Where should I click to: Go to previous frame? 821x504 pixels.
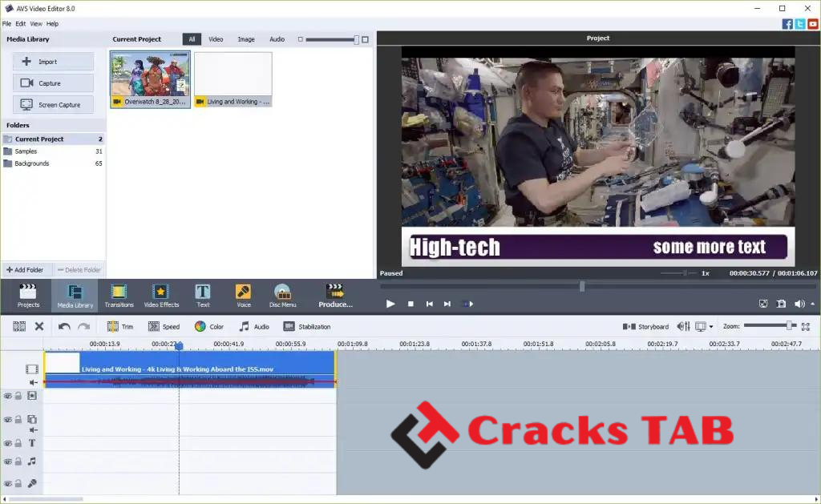coord(430,304)
